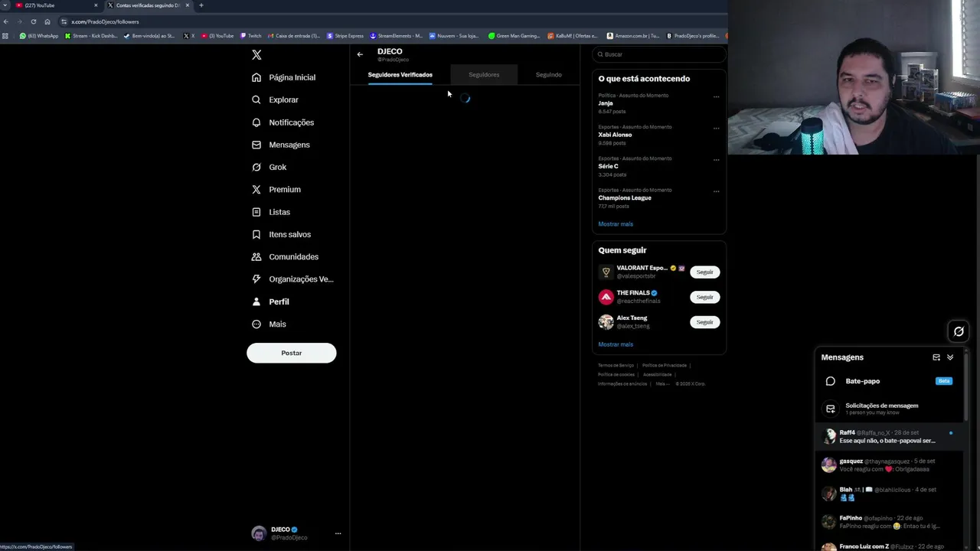This screenshot has width=980, height=551.
Task: Open Organizações Verificadas lightning icon
Action: coord(256,279)
